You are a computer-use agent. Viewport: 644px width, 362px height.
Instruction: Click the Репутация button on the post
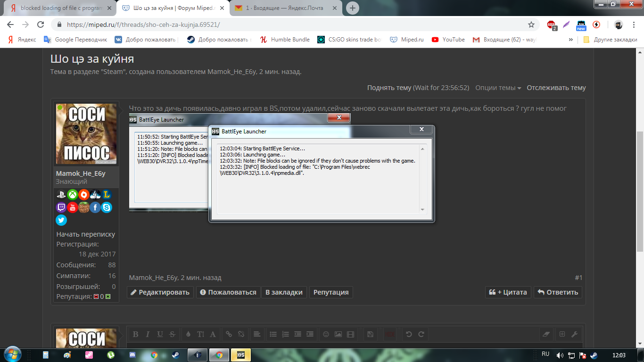[331, 292]
